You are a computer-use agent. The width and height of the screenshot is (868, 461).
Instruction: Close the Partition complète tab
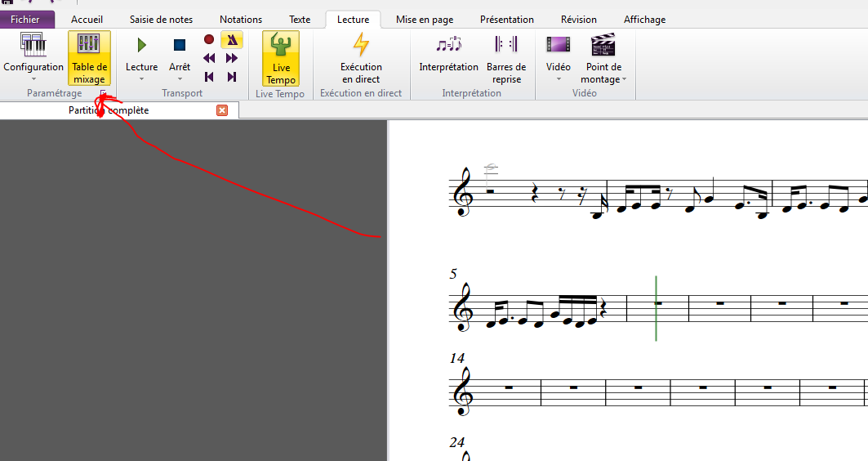[x=222, y=110]
